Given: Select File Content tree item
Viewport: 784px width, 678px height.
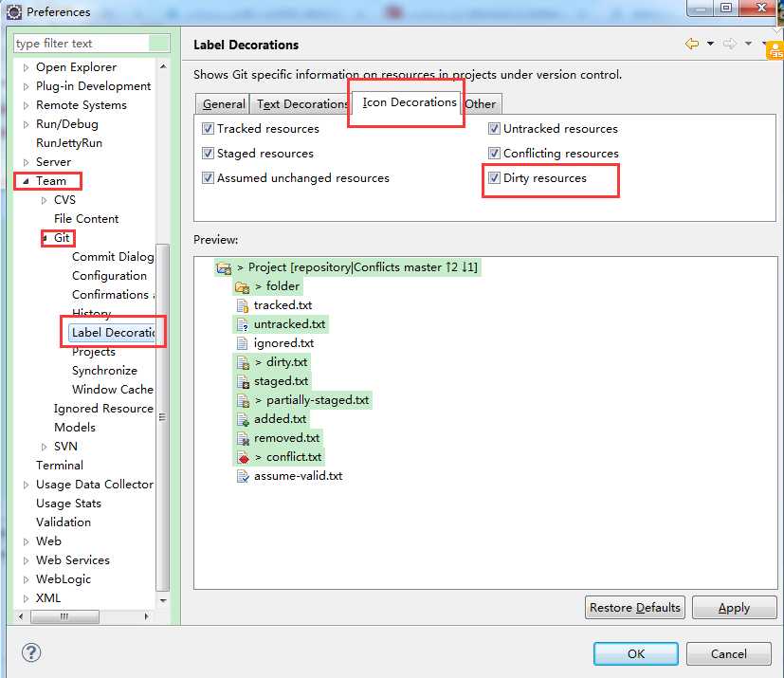Looking at the screenshot, I should [86, 218].
